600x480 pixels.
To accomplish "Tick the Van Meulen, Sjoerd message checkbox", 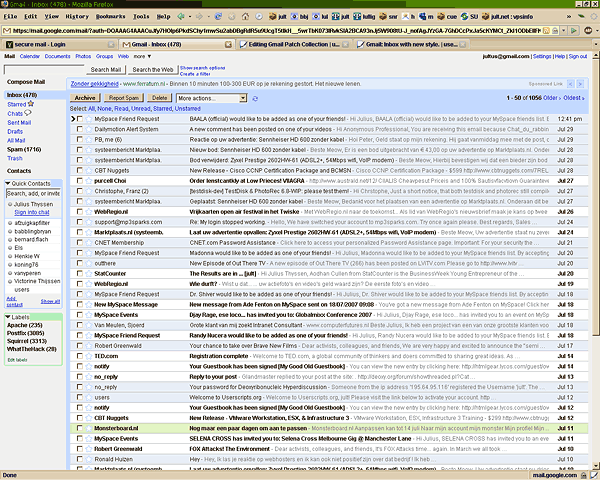I will (80, 325).
